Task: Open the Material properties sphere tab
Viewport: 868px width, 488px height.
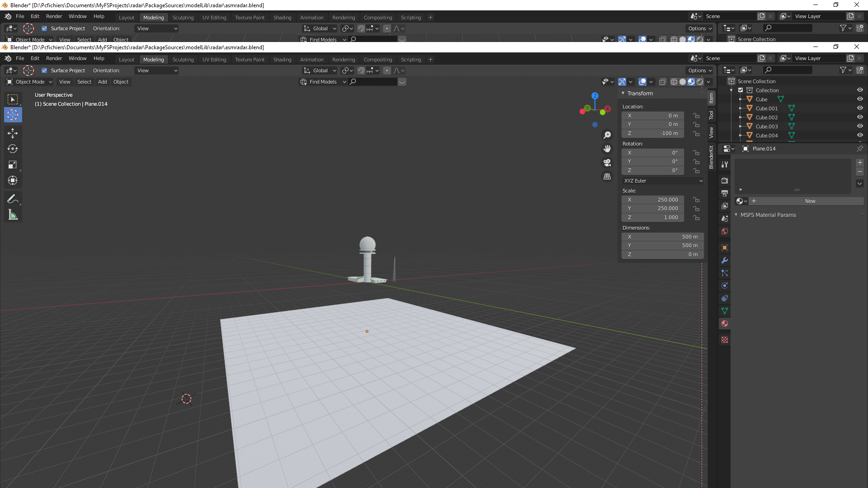Action: pyautogui.click(x=725, y=324)
